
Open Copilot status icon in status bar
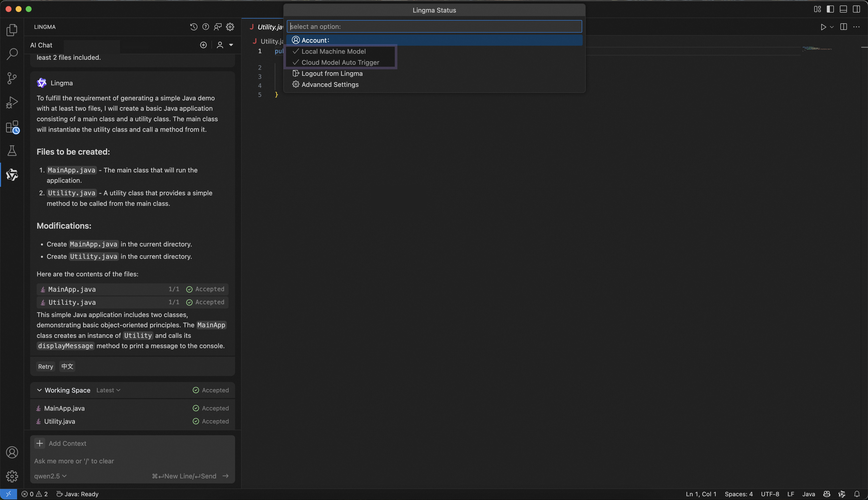(827, 494)
